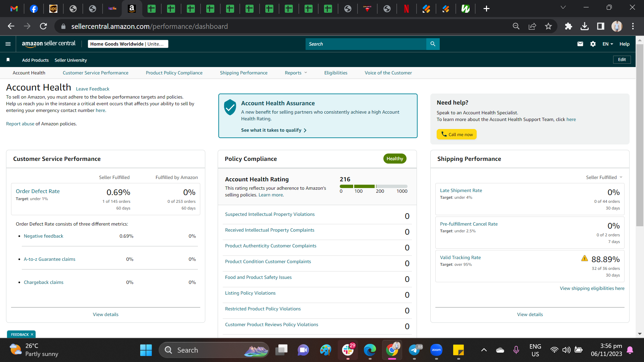Open the Seller University shortcut
The width and height of the screenshot is (644, 362).
tap(70, 60)
